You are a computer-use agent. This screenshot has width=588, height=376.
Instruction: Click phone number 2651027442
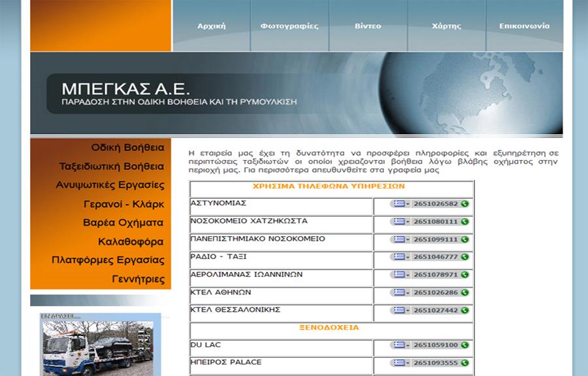click(436, 311)
